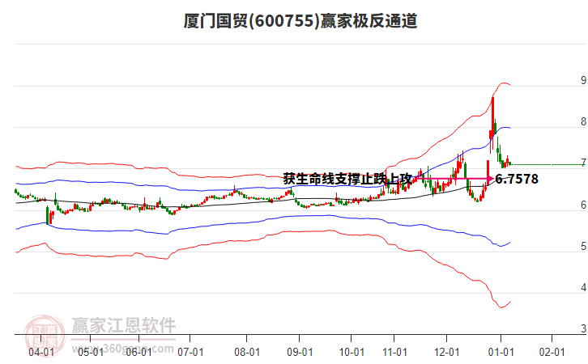
Task: Select the 07-01 date label
Action: (190, 352)
